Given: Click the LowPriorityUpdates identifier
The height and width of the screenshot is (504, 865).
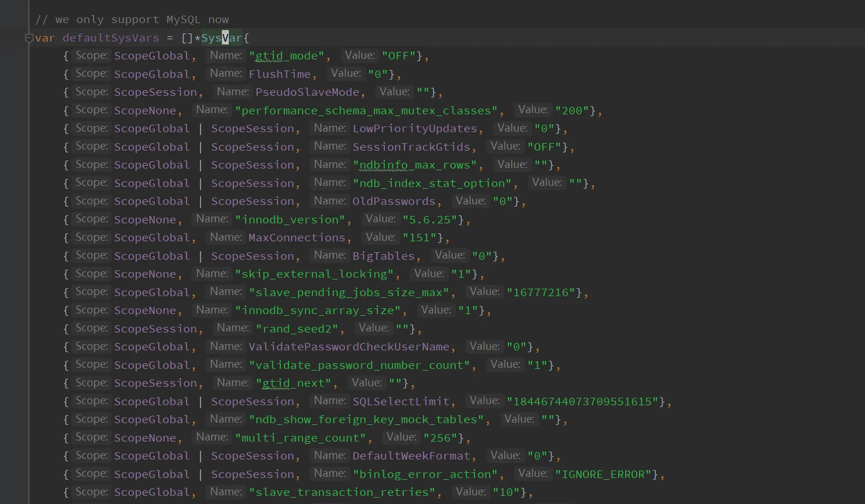Looking at the screenshot, I should pos(415,129).
